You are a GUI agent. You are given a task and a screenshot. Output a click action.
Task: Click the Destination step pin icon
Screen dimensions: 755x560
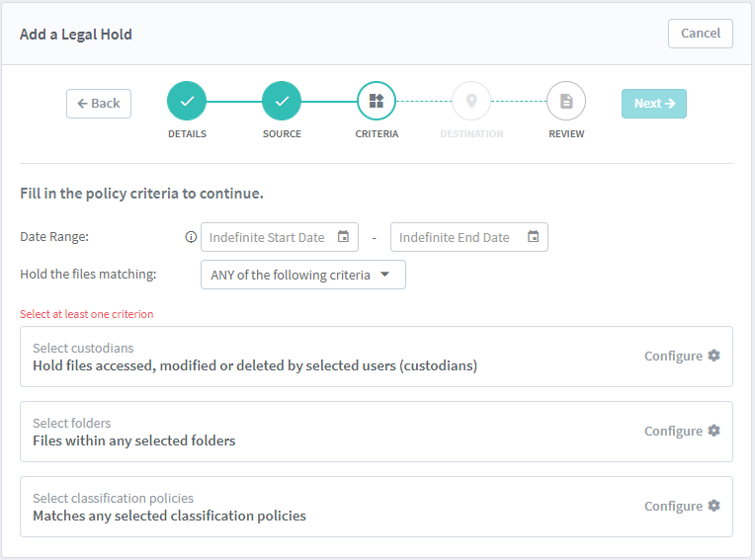tap(471, 101)
